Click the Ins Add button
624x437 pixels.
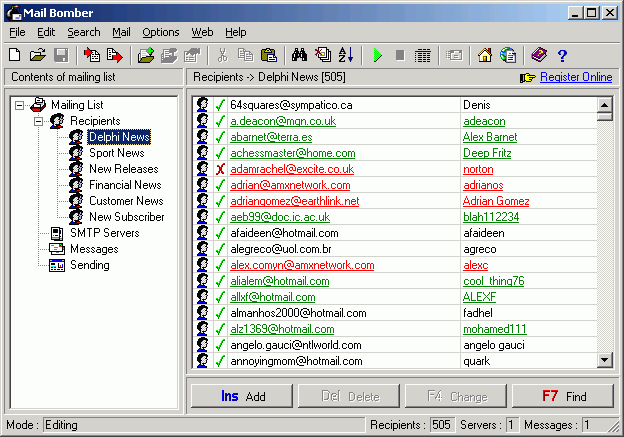point(241,396)
